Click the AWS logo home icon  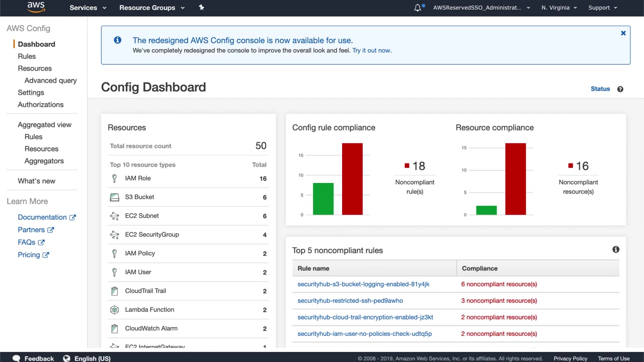[36, 7]
